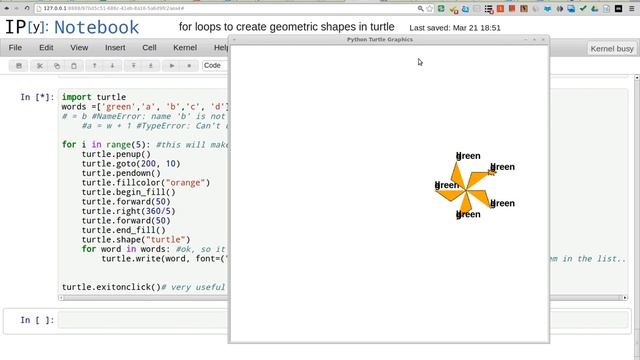This screenshot has height=360, width=640.
Task: Reload the page with the browser refresh icon
Action: [x=27, y=8]
